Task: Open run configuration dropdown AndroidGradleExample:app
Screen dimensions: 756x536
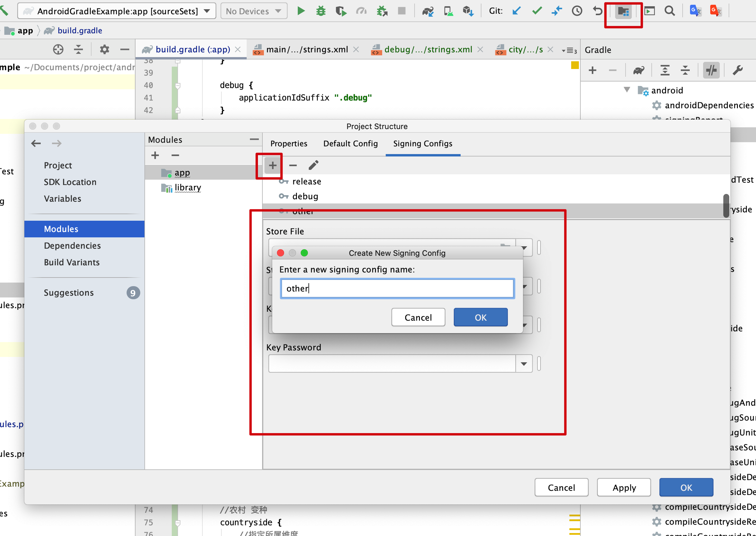Action: [117, 11]
